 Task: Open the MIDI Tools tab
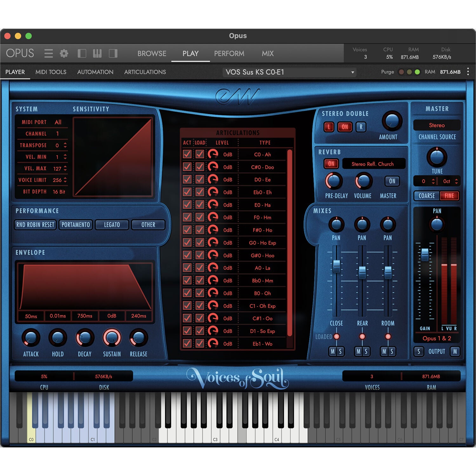pos(51,72)
